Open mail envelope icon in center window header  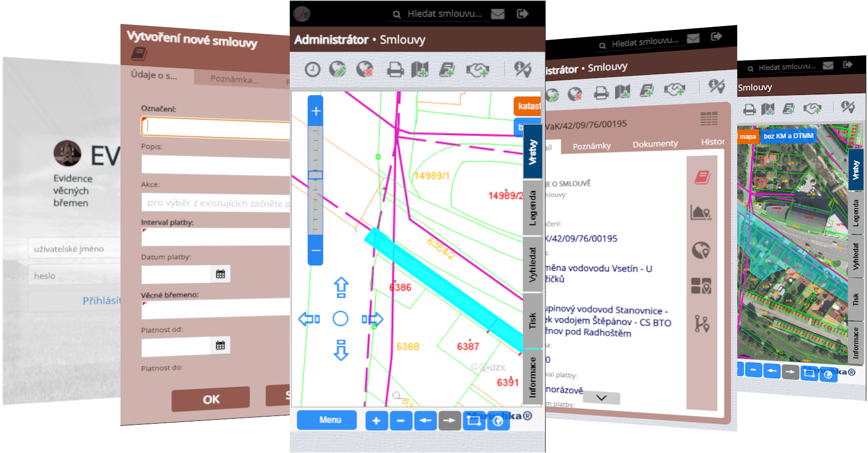(x=497, y=14)
